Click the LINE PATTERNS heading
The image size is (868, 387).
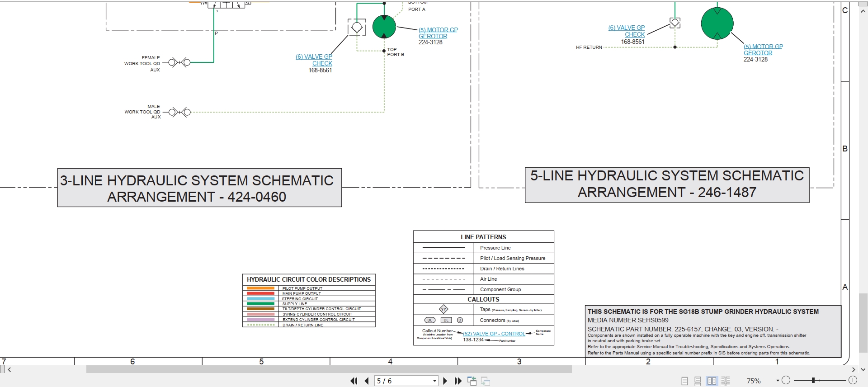click(483, 237)
